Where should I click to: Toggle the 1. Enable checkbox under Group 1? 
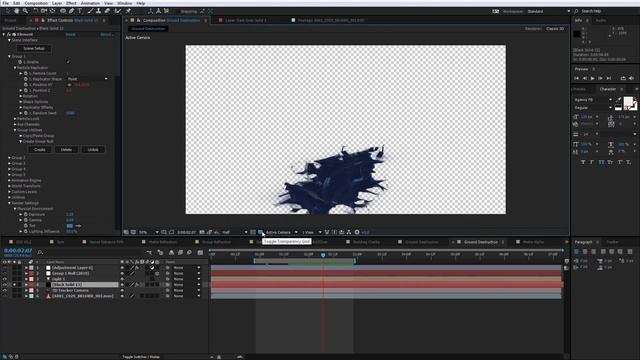[68, 62]
